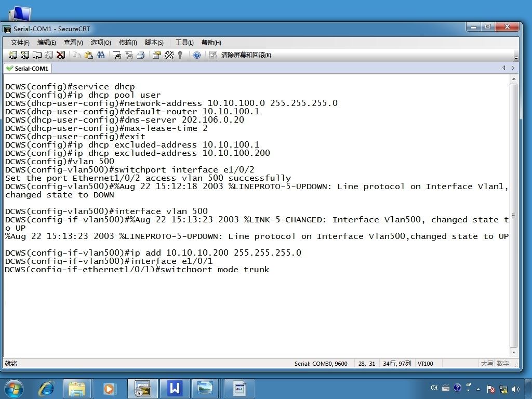Click the terminal scrollbar up arrow

(x=514, y=79)
